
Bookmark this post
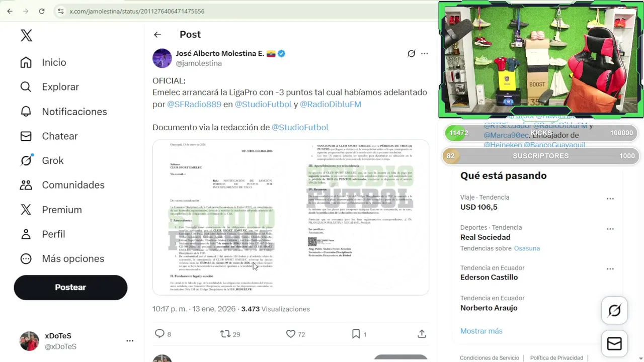tap(356, 334)
